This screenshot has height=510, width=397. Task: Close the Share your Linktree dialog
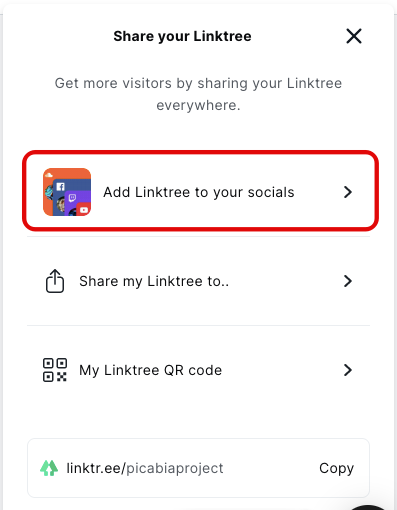tap(354, 36)
